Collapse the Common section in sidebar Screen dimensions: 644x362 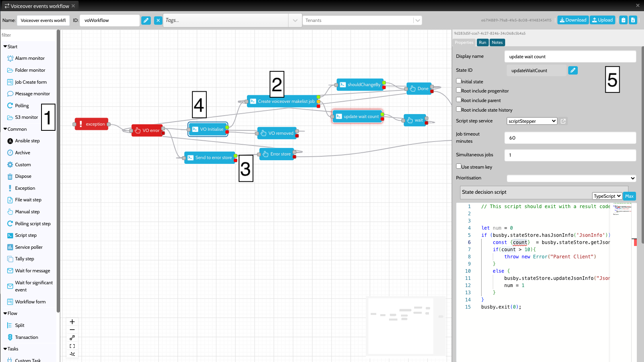point(15,129)
